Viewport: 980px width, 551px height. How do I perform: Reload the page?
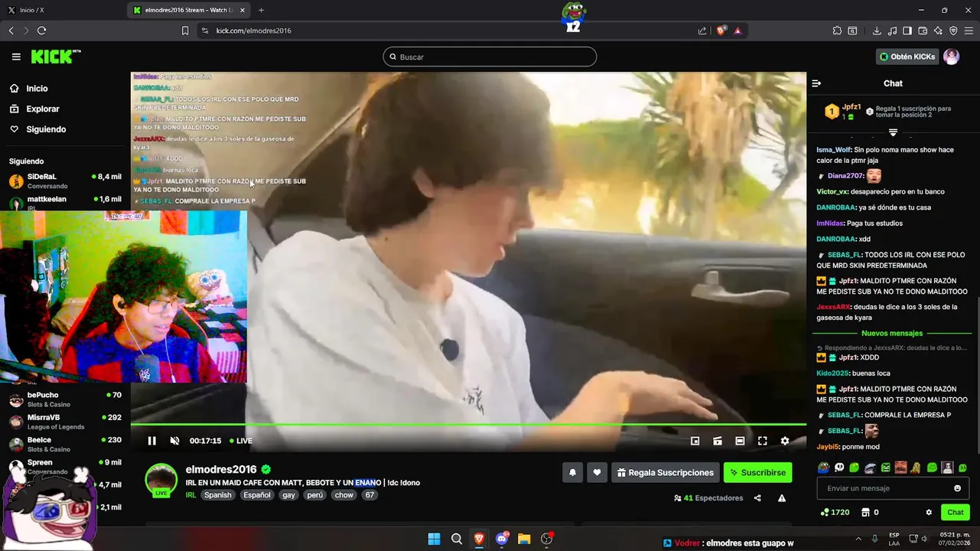tap(42, 31)
